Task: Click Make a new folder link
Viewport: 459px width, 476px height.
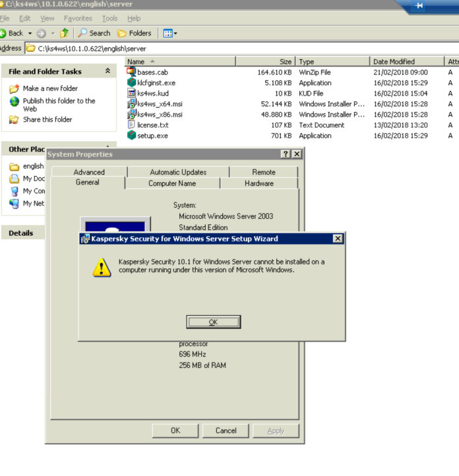Action: [50, 88]
